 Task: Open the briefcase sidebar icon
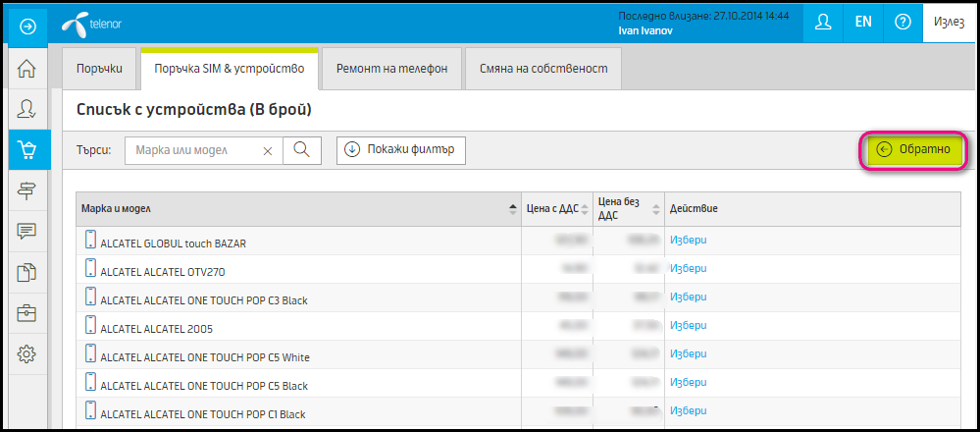pyautogui.click(x=26, y=313)
